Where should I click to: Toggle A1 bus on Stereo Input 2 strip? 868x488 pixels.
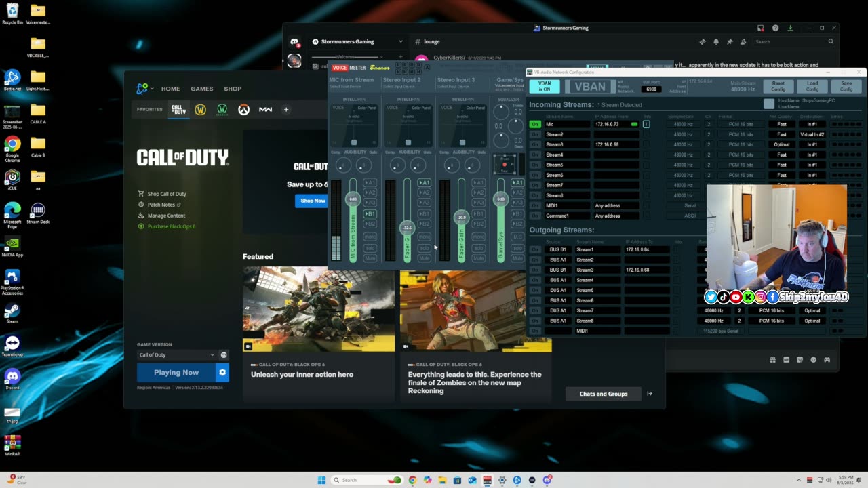pos(424,182)
